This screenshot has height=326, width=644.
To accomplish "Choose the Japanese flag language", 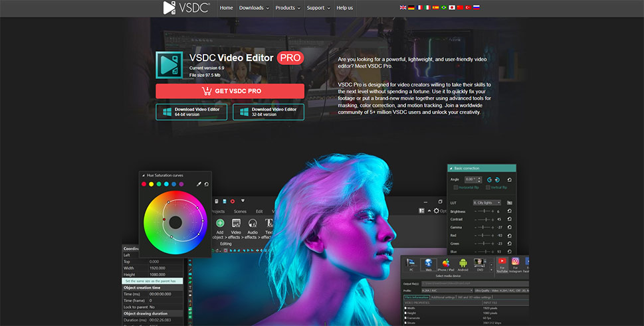I will [x=452, y=7].
